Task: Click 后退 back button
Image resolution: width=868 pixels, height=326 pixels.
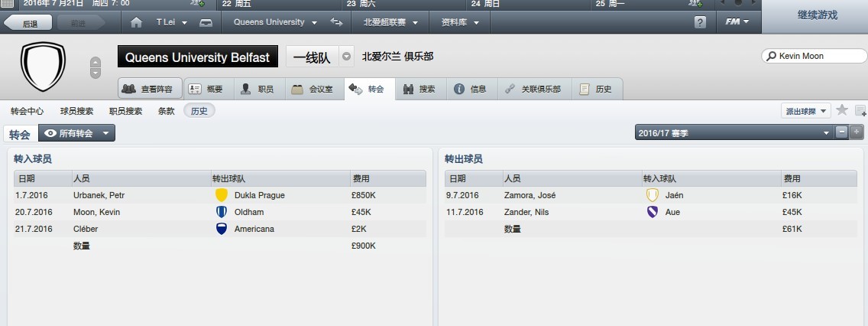Action: click(28, 23)
